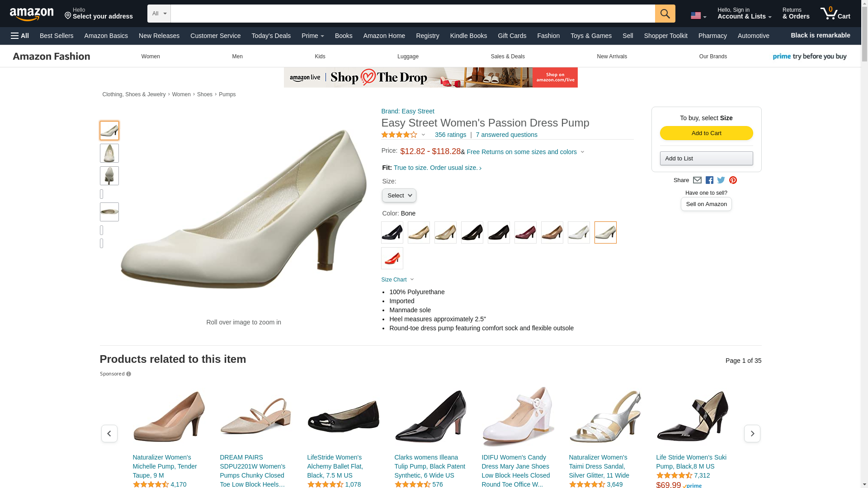Select the burgundy shoe color swatch
Image resolution: width=868 pixels, height=488 pixels.
click(525, 233)
